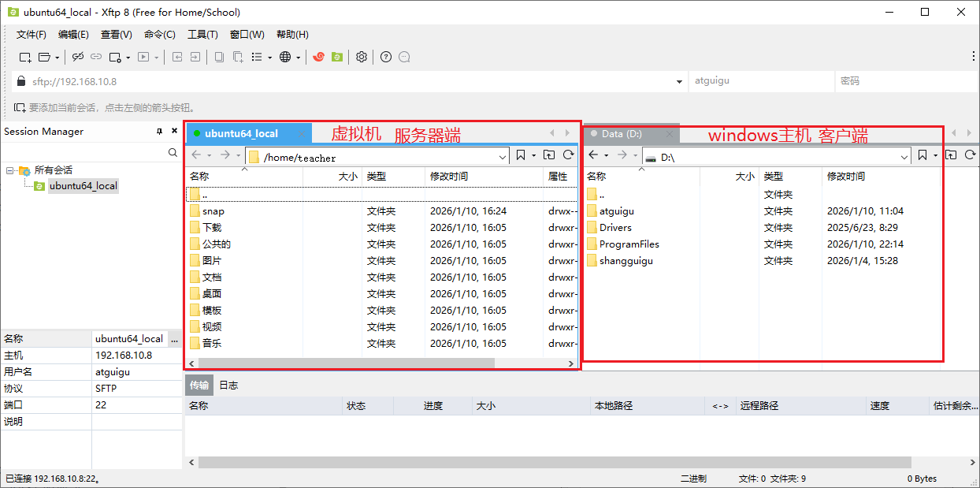Click the list view mode icon
Screen dimensions: 980x488
[257, 57]
